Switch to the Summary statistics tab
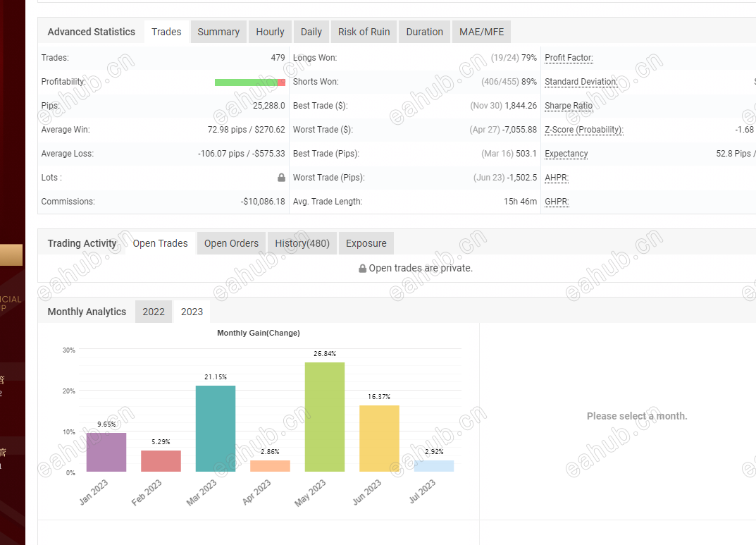Screen dimensions: 756x545 tap(218, 32)
